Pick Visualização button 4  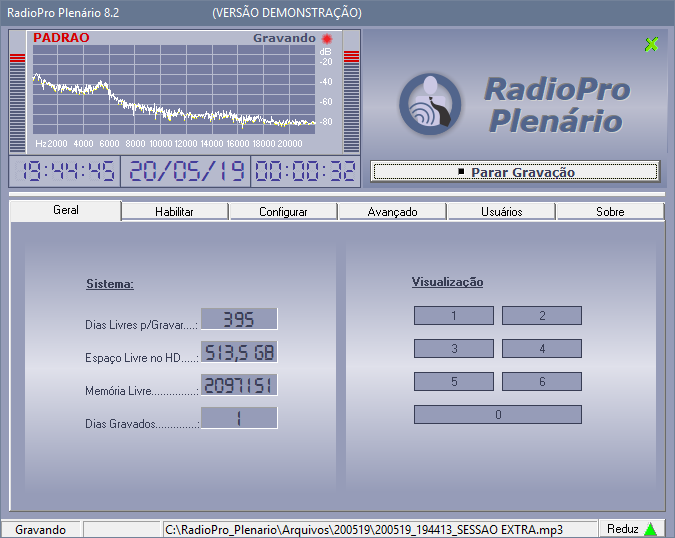pyautogui.click(x=542, y=349)
